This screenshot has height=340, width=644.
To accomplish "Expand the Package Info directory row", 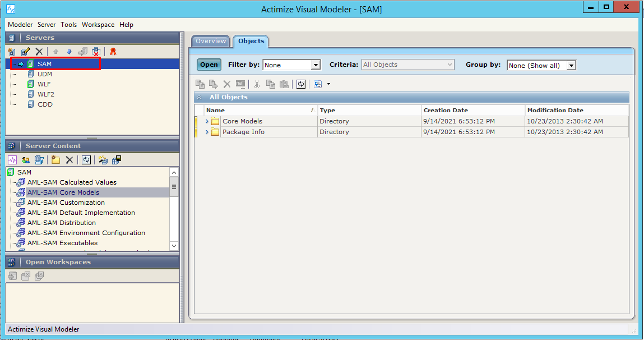I will pos(207,132).
